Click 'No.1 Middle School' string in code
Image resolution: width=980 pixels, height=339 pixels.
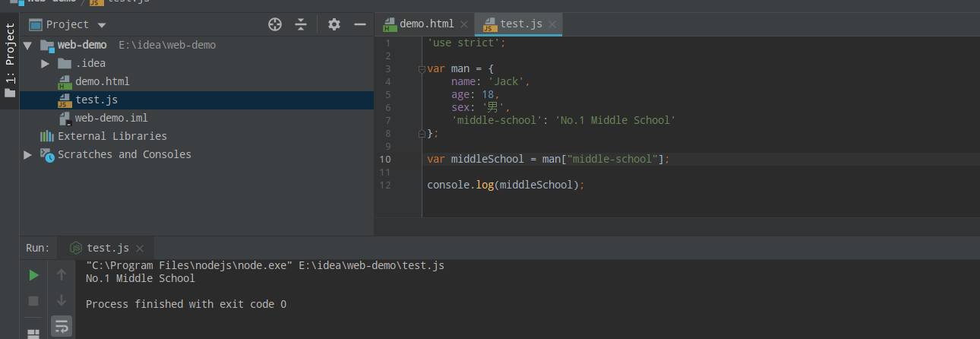click(615, 120)
